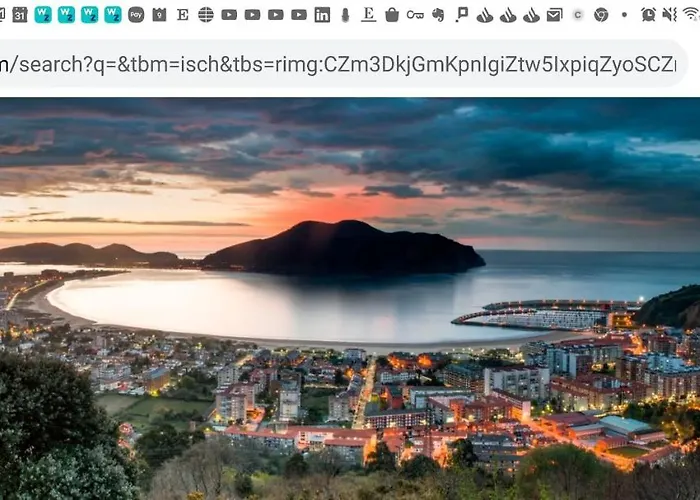
Task: Tap the globe notification icon
Action: point(206,15)
